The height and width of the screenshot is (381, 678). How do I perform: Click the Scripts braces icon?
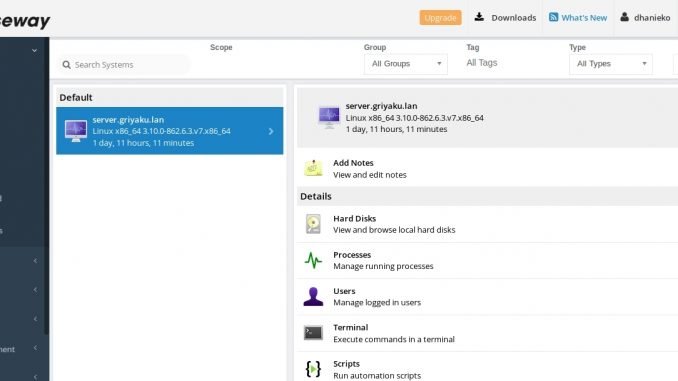point(313,369)
